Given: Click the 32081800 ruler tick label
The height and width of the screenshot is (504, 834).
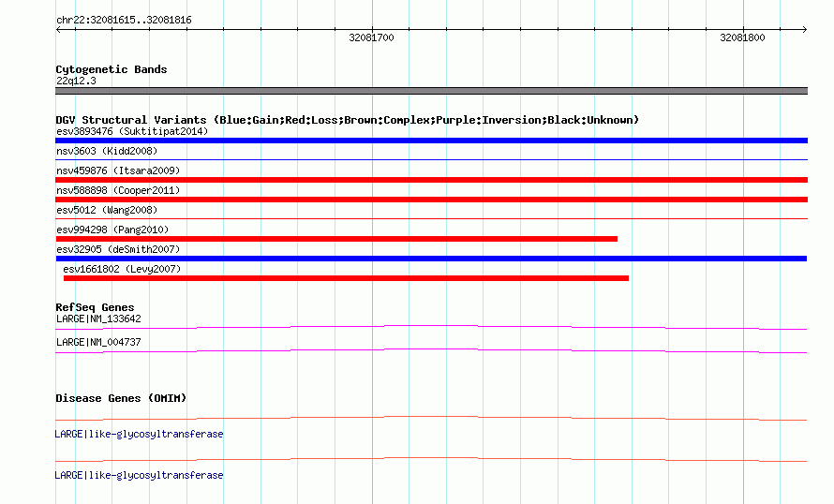Looking at the screenshot, I should coord(742,37).
